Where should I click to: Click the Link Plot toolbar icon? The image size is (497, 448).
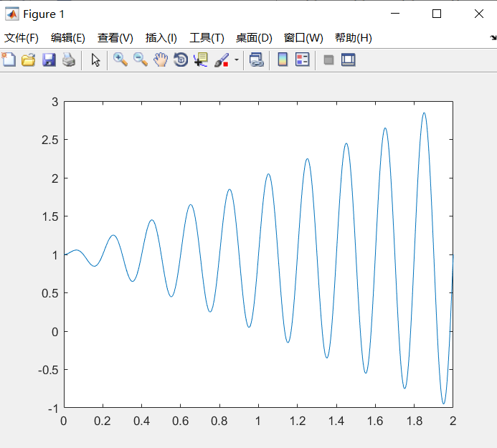pyautogui.click(x=257, y=59)
